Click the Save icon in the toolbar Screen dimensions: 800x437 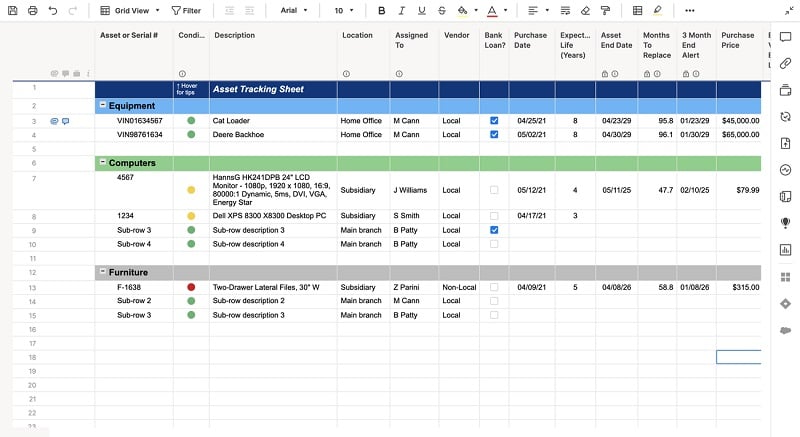click(13, 10)
